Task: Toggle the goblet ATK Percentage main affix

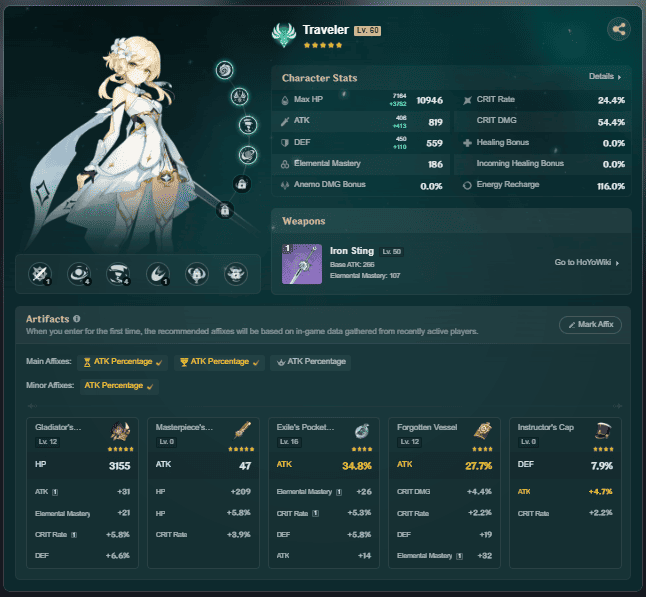Action: point(219,362)
